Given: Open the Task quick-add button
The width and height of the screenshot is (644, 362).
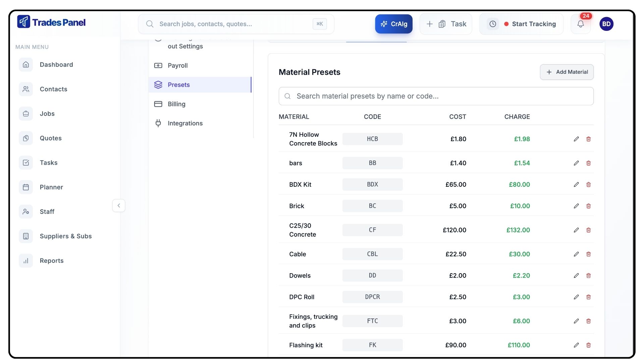Looking at the screenshot, I should [x=446, y=24].
